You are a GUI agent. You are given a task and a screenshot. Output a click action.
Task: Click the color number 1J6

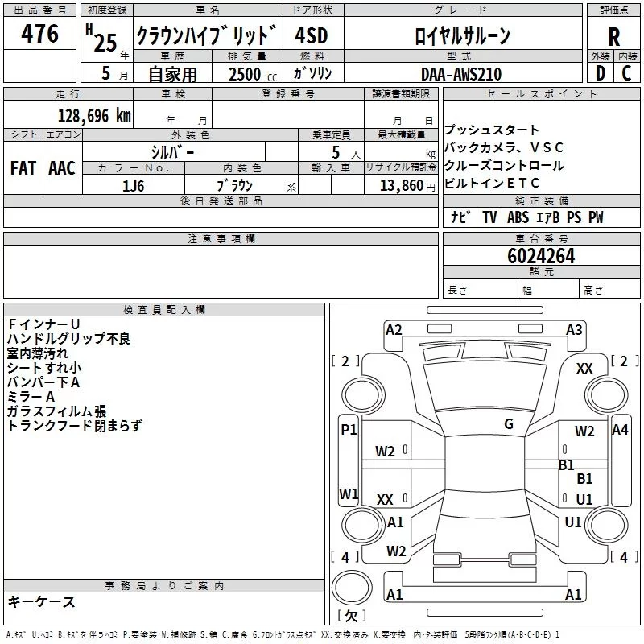pos(133,185)
